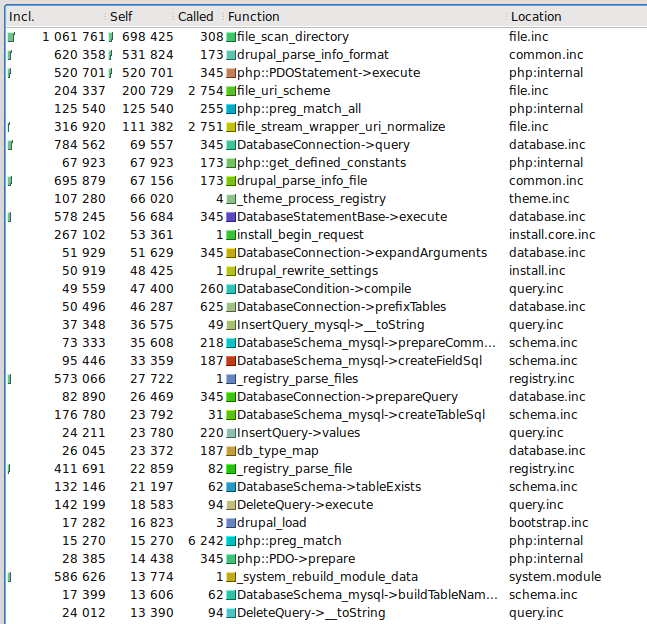Click the cyan square beside php::preg_match_all
The width and height of the screenshot is (647, 624).
coord(231,109)
